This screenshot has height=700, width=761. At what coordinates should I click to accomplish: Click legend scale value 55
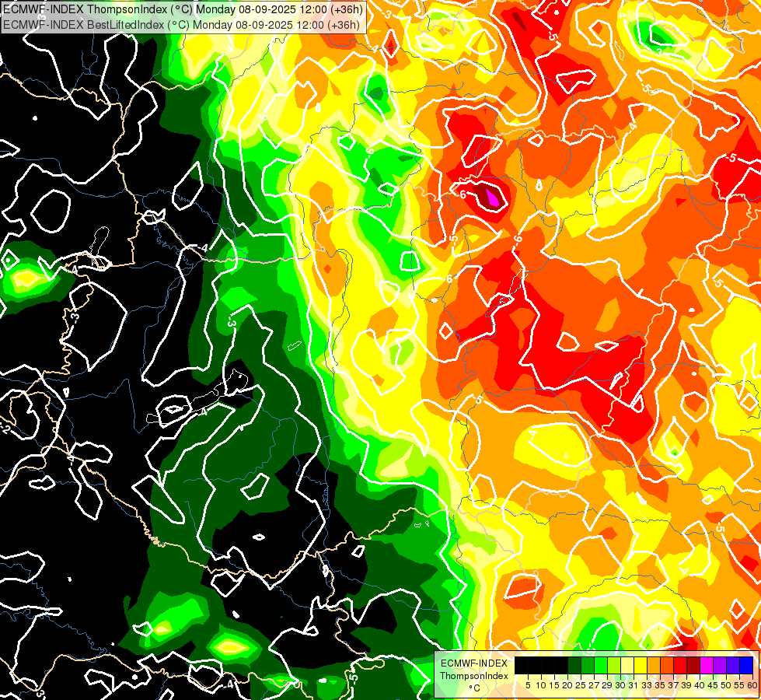740,685
